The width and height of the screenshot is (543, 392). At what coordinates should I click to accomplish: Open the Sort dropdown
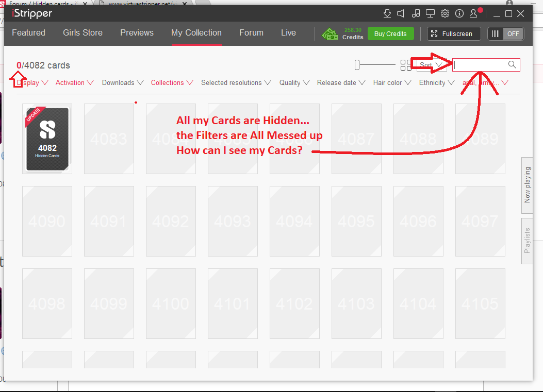432,65
